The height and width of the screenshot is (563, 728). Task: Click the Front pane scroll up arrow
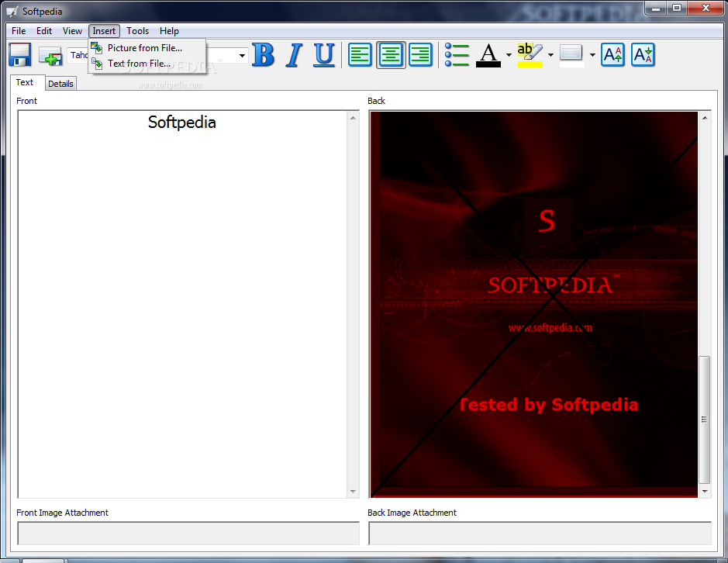click(353, 118)
